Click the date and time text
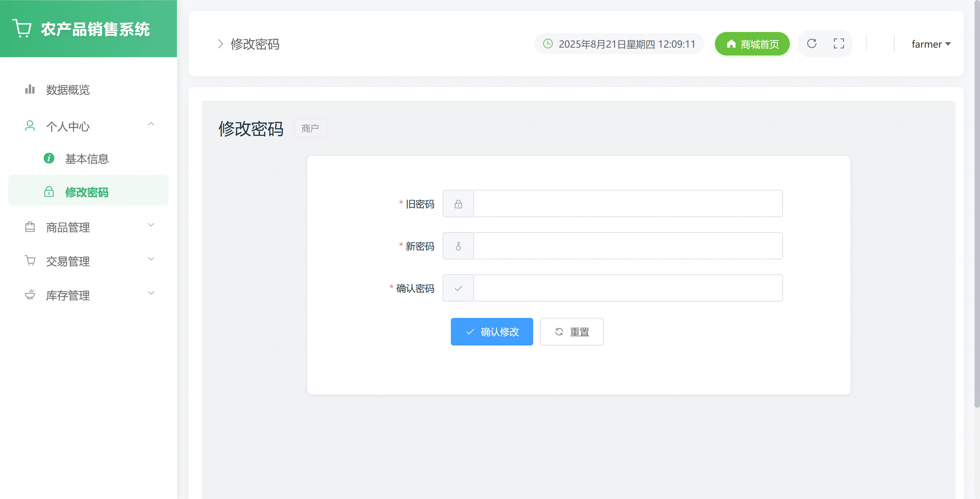Image resolution: width=980 pixels, height=499 pixels. pos(626,44)
